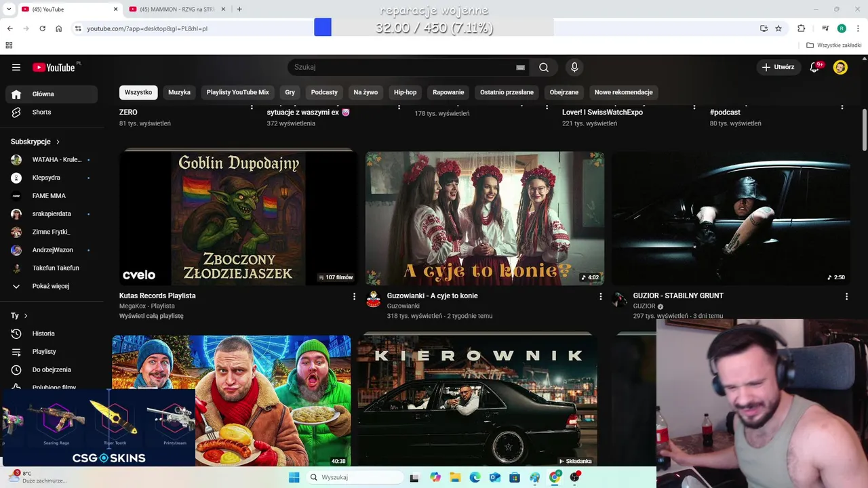Open the Chrome extensions puzzle icon
868x488 pixels.
coord(802,28)
